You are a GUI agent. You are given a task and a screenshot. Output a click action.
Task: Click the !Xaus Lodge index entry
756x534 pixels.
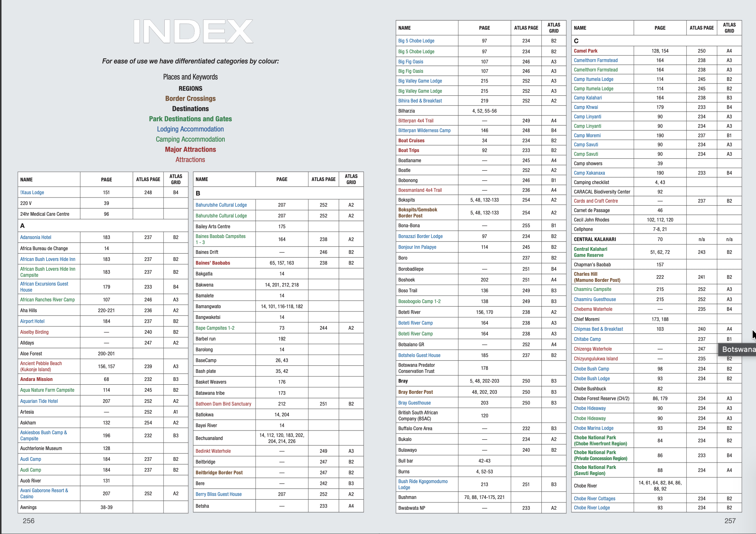[32, 192]
